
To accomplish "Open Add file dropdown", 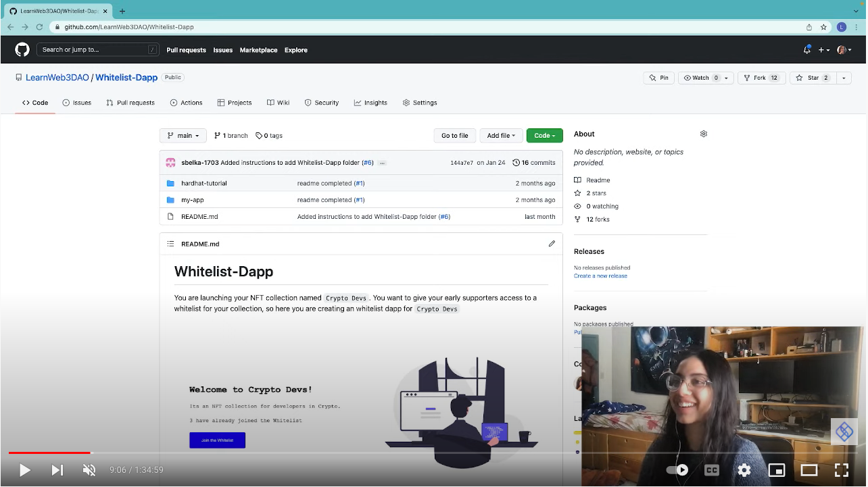I will click(501, 136).
